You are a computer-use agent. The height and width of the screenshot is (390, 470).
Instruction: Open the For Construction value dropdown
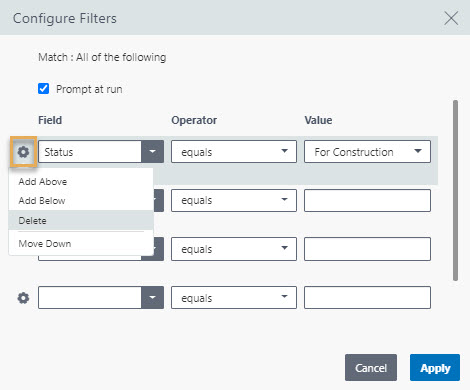pyautogui.click(x=367, y=152)
